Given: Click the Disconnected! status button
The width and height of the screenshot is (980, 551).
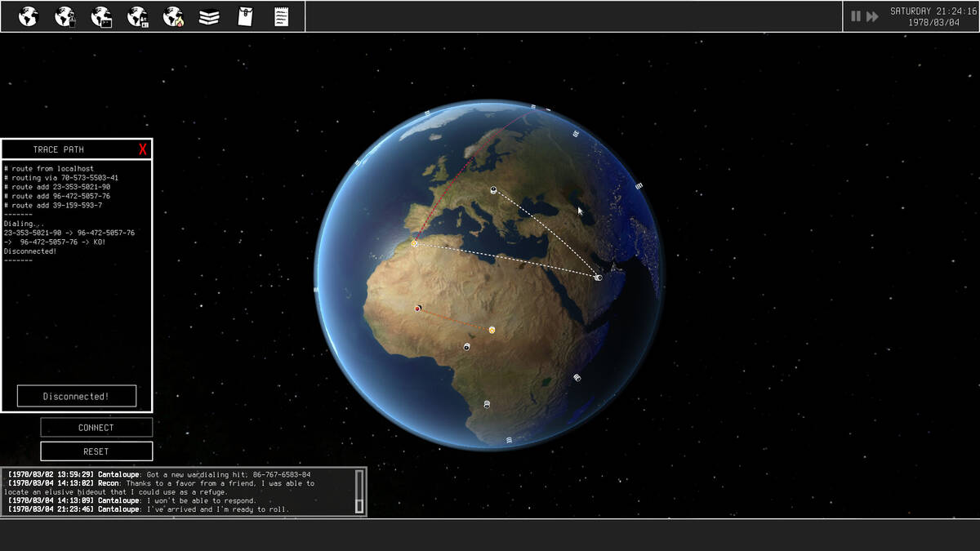Looking at the screenshot, I should (77, 397).
